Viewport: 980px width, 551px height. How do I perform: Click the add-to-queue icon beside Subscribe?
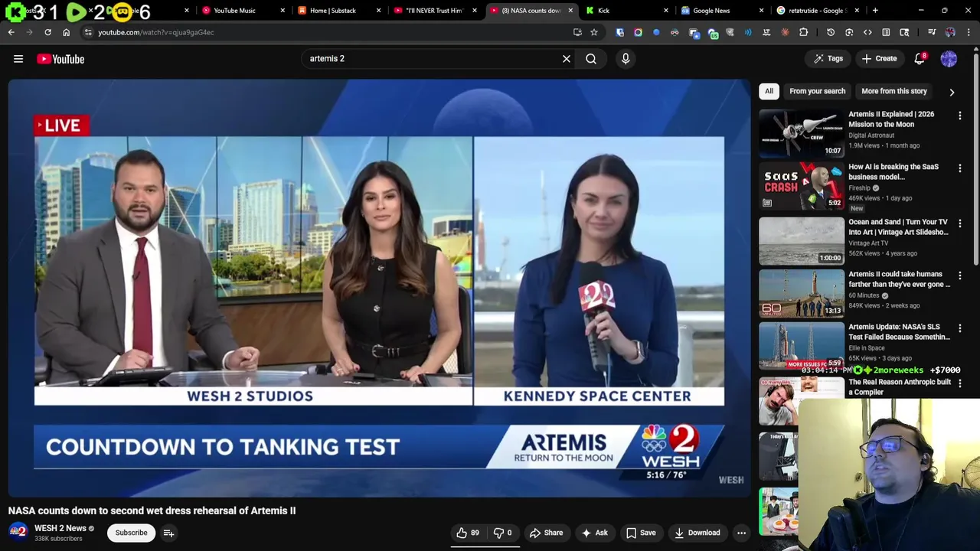tap(168, 533)
